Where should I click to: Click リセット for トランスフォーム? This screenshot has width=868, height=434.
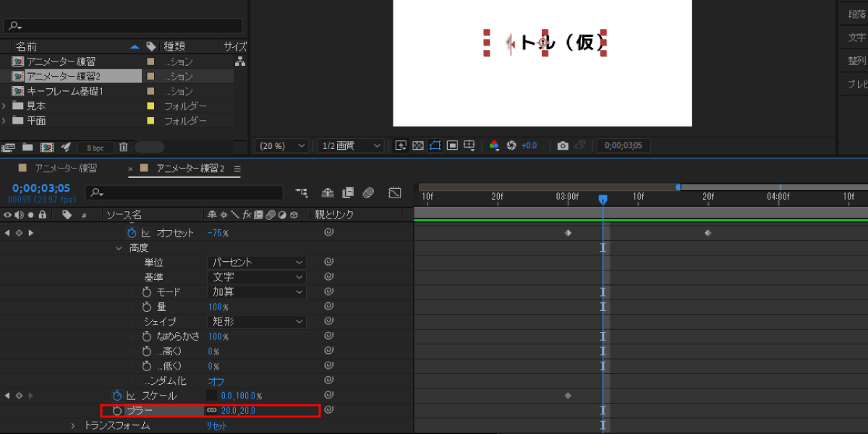coord(217,425)
